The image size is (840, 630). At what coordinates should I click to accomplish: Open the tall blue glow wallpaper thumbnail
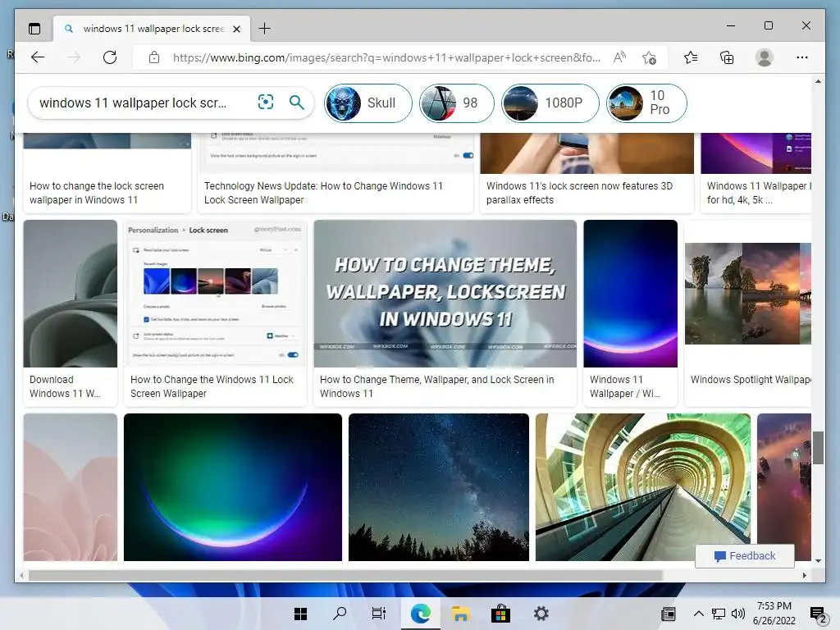631,294
